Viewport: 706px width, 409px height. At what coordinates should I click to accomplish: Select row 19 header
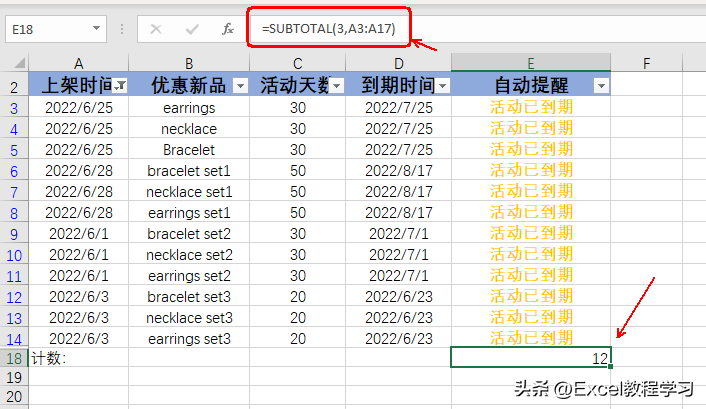point(14,377)
